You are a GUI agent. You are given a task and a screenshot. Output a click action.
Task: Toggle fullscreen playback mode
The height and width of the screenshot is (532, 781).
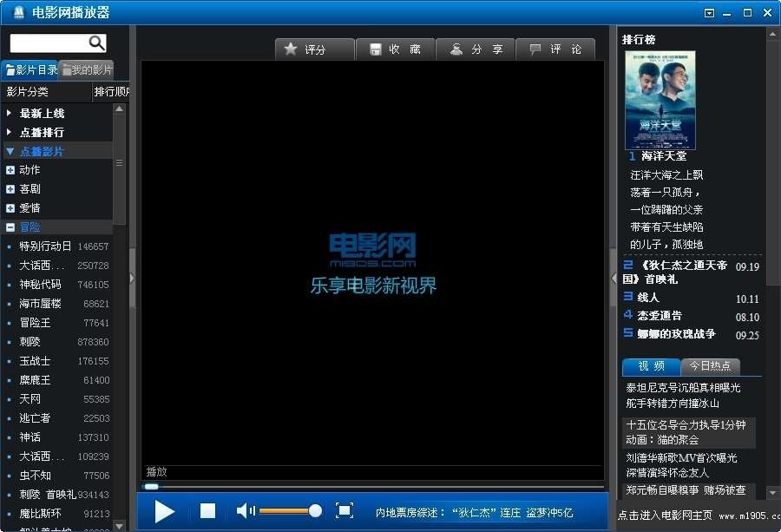click(346, 511)
